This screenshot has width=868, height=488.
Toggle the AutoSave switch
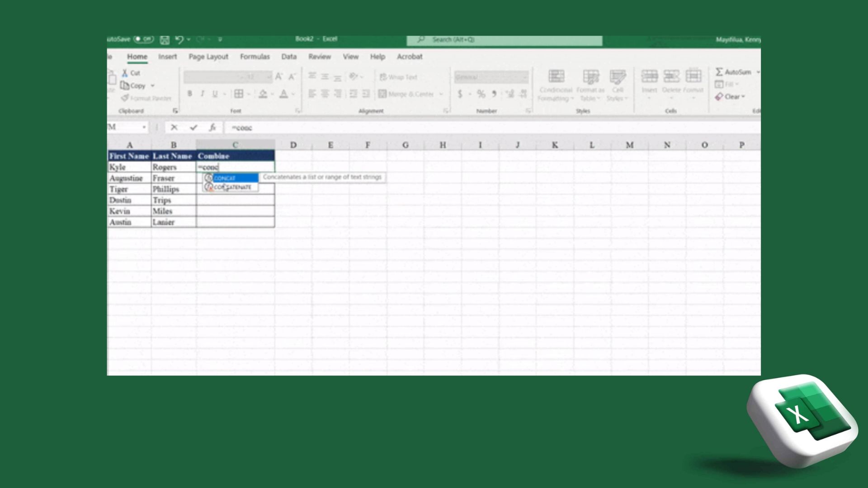(144, 39)
